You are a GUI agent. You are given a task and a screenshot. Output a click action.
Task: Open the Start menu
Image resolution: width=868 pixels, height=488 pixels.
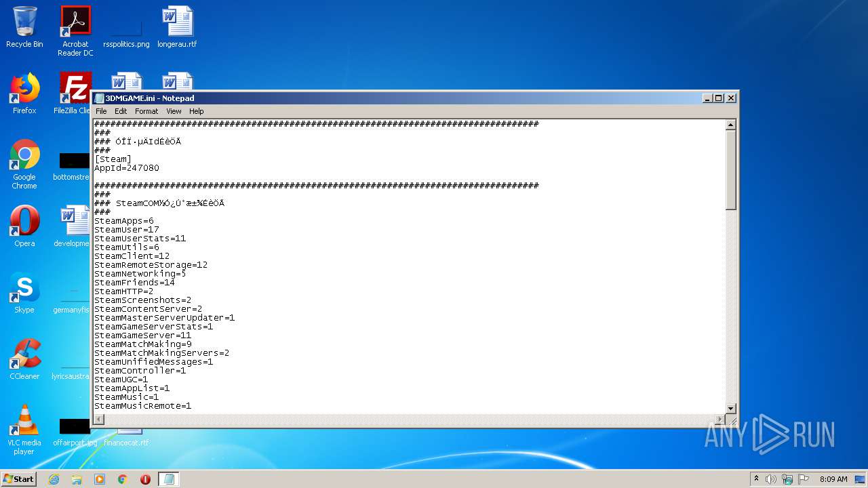[x=18, y=479]
